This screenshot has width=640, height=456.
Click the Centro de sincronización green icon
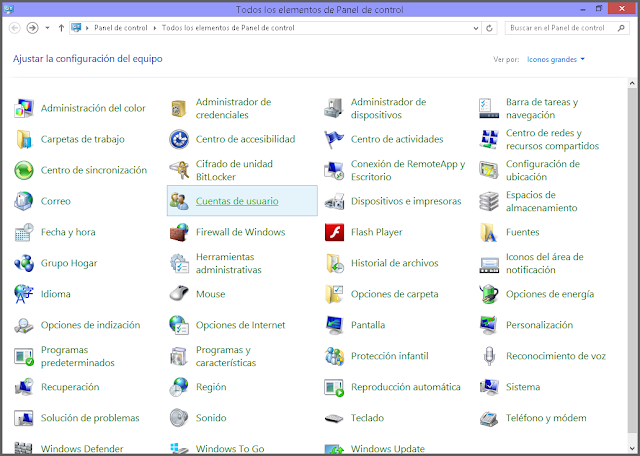[x=24, y=170]
